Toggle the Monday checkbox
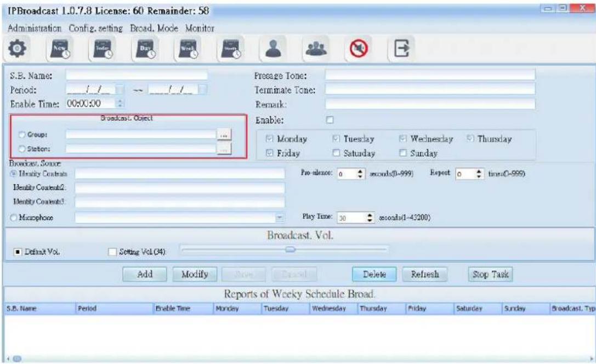 click(x=270, y=139)
